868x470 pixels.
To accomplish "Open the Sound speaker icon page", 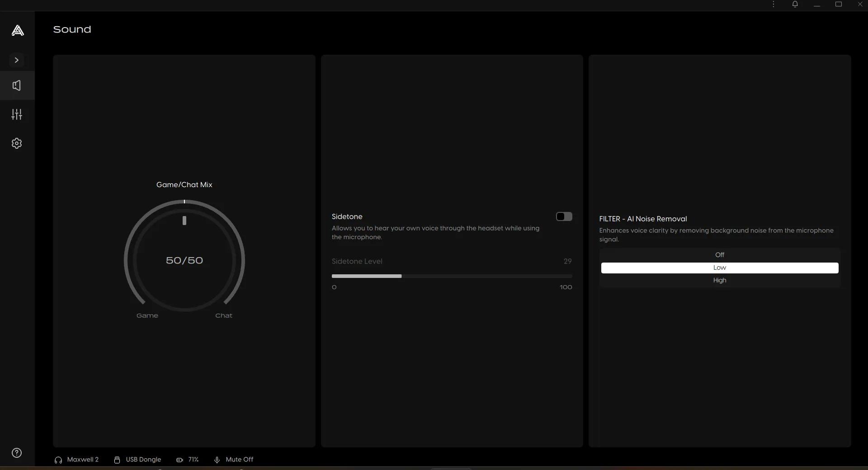I will [17, 85].
